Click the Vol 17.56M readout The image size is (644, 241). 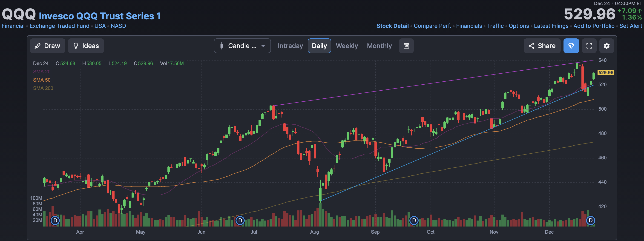(172, 63)
